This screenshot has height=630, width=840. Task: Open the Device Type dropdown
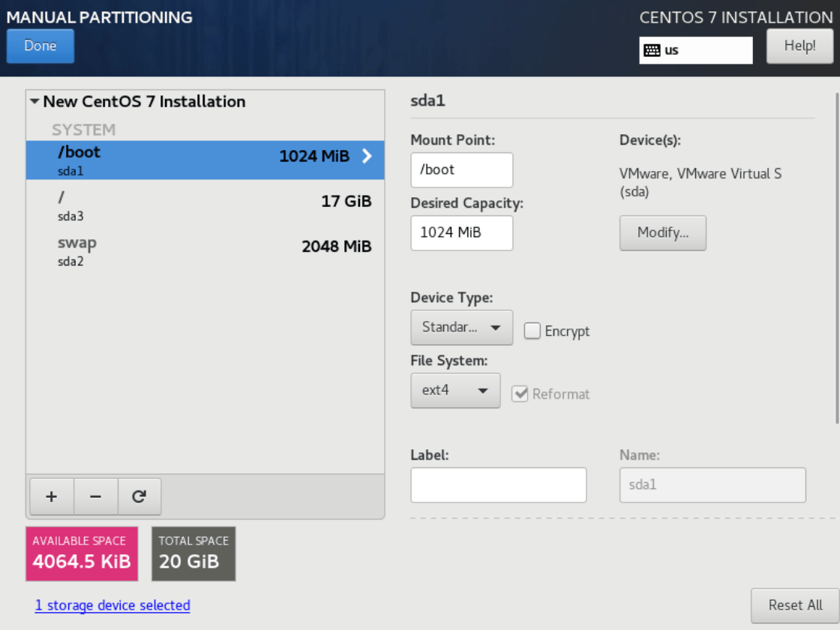click(x=462, y=327)
